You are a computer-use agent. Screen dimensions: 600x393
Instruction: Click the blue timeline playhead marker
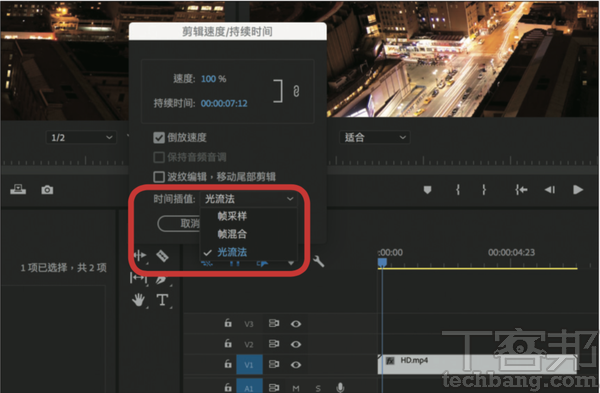click(382, 262)
